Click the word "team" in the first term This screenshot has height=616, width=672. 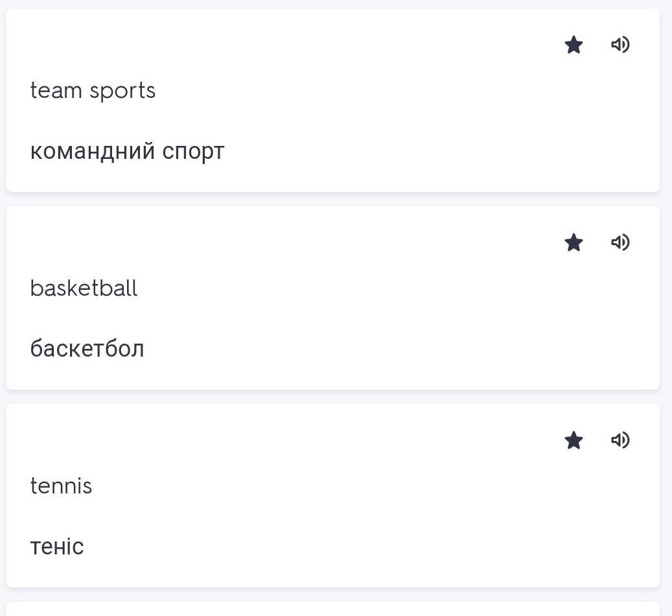(56, 91)
